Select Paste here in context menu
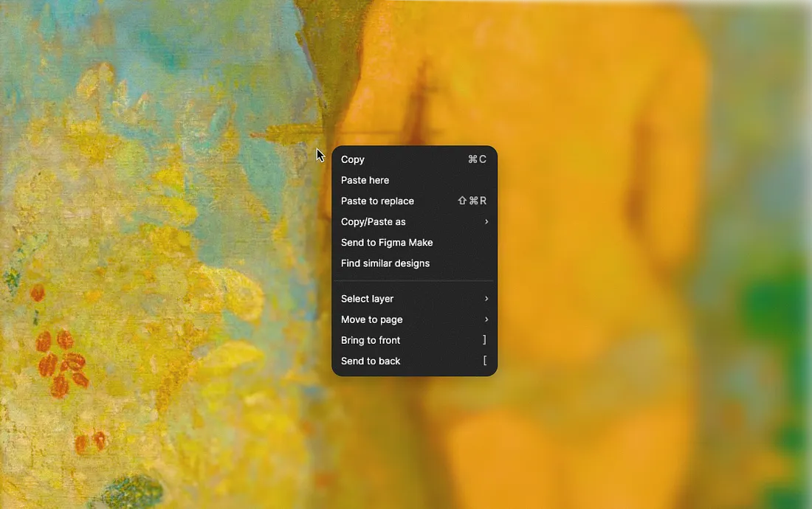Viewport: 812px width, 509px height. [x=414, y=180]
